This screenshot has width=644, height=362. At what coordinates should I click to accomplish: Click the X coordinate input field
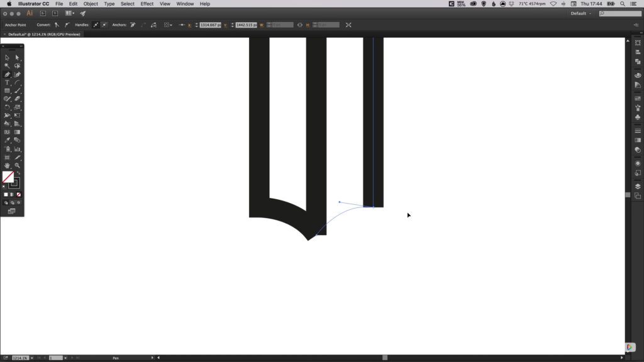click(210, 25)
